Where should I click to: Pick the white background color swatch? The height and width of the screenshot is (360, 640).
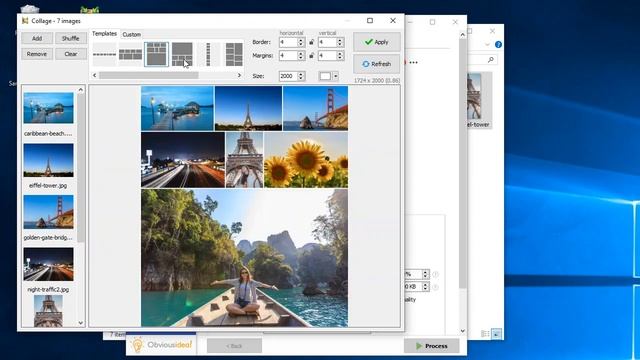[325, 76]
